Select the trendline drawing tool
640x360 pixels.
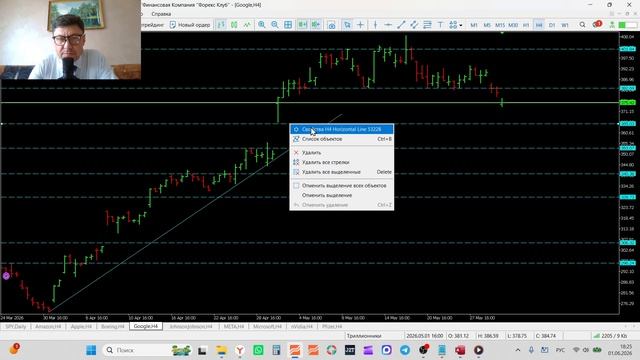coord(401,25)
